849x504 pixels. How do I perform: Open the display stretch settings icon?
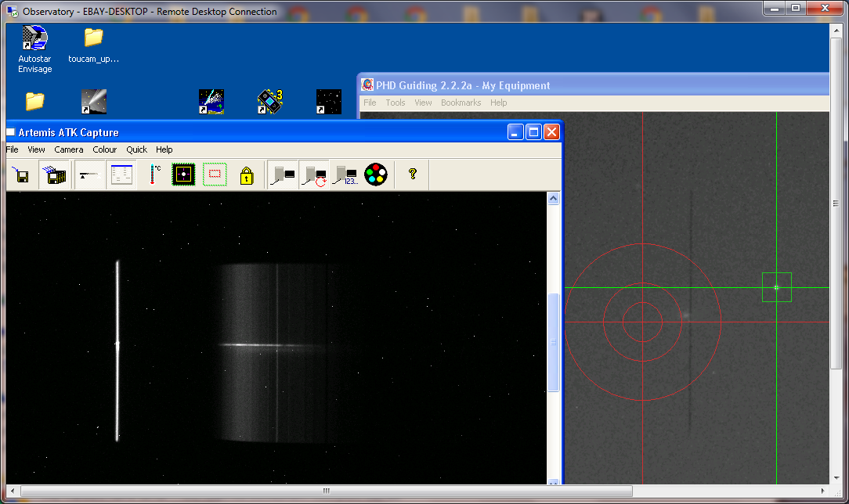pyautogui.click(x=89, y=175)
